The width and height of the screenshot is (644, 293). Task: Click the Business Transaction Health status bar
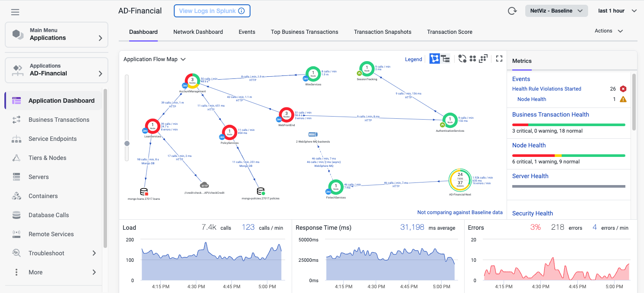click(x=569, y=125)
